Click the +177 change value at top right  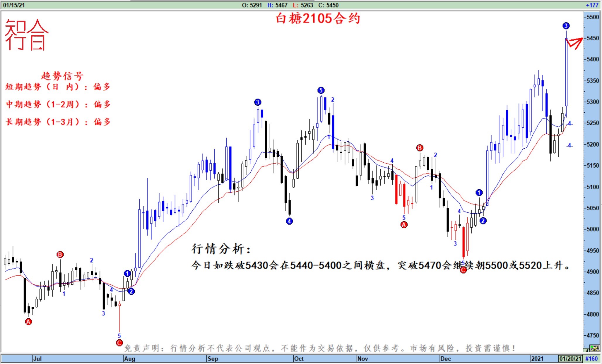click(592, 5)
